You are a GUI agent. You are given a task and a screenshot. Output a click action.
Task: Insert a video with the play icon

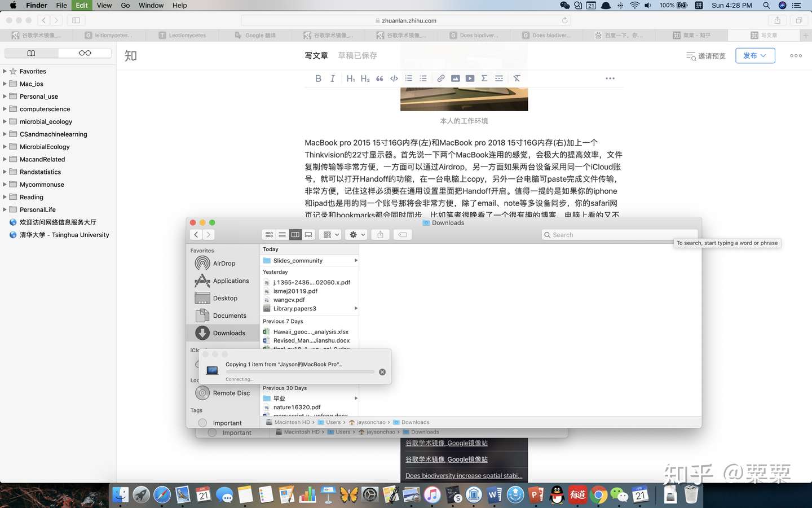click(470, 78)
